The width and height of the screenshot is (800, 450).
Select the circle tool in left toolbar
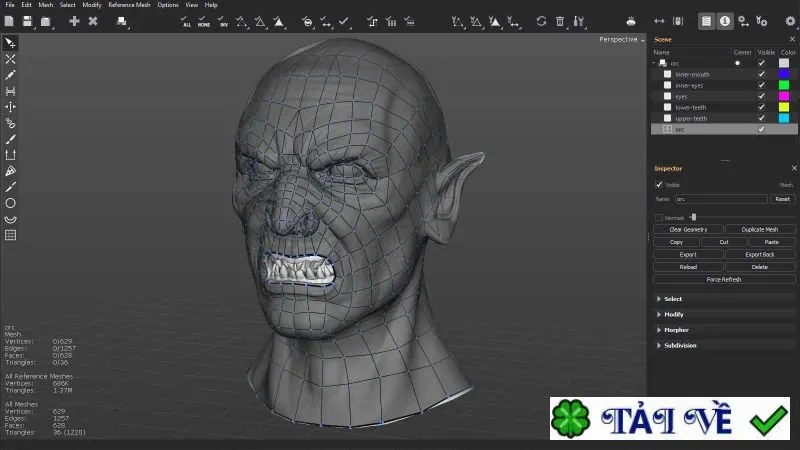(x=10, y=203)
